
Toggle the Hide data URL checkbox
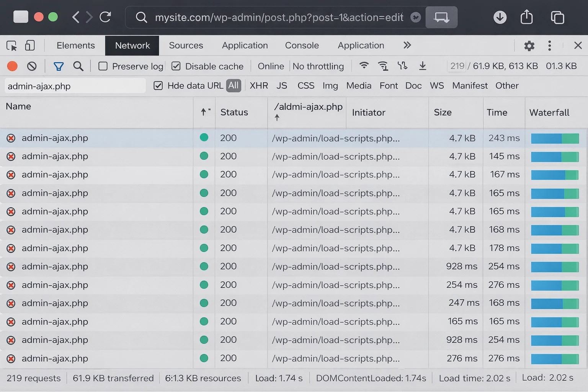[158, 85]
